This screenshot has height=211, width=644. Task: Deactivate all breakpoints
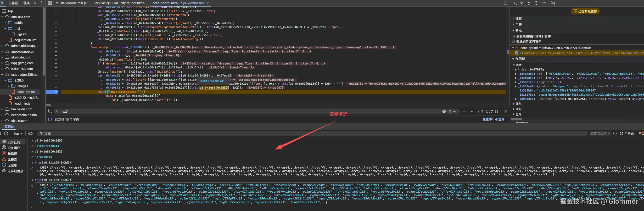[553, 3]
